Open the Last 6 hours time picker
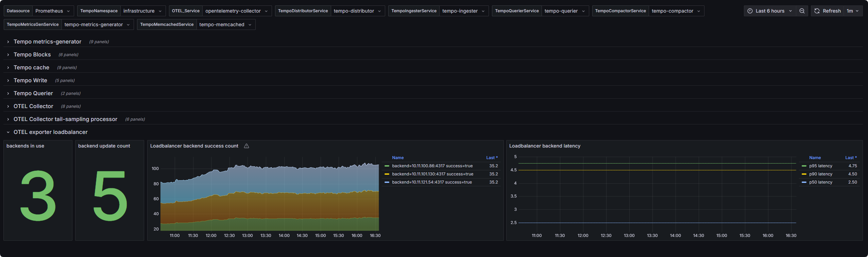Image resolution: width=868 pixels, height=257 pixels. point(770,11)
